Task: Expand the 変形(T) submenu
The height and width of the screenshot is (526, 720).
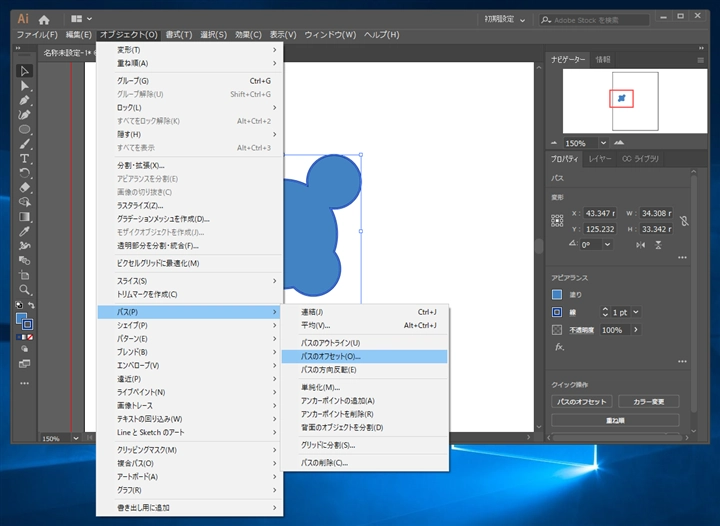Action: [x=190, y=50]
